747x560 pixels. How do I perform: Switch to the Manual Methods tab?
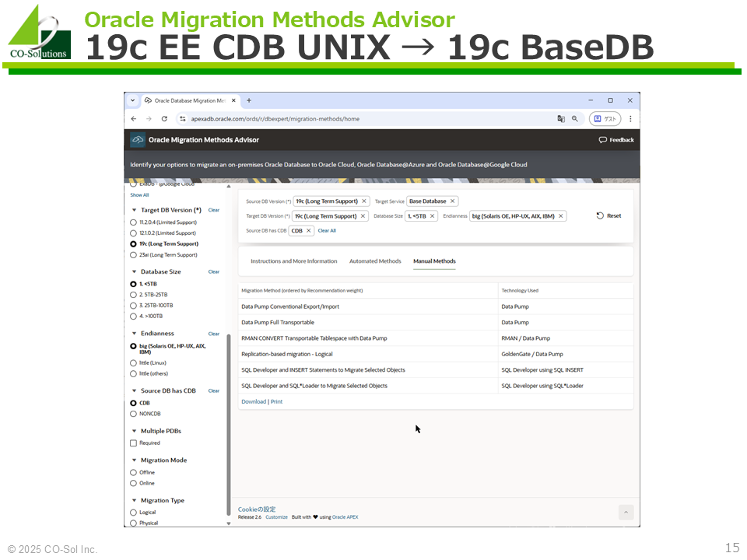point(434,261)
